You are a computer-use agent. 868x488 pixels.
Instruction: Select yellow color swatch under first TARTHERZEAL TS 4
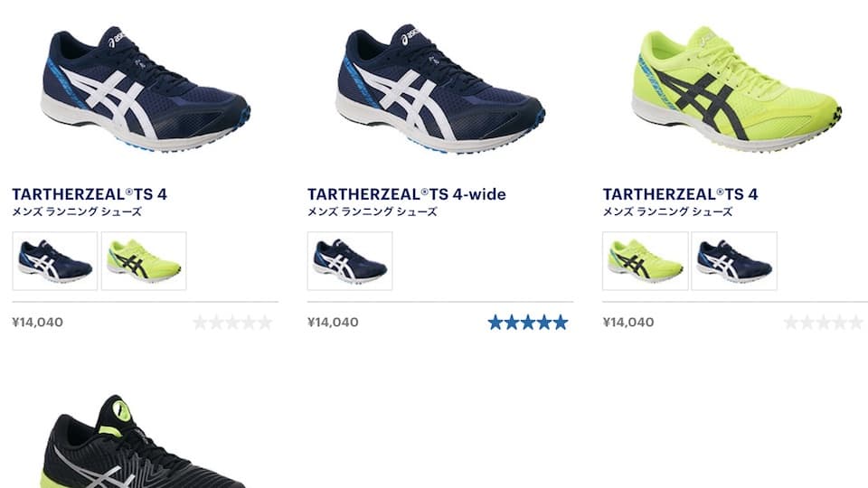pos(144,260)
